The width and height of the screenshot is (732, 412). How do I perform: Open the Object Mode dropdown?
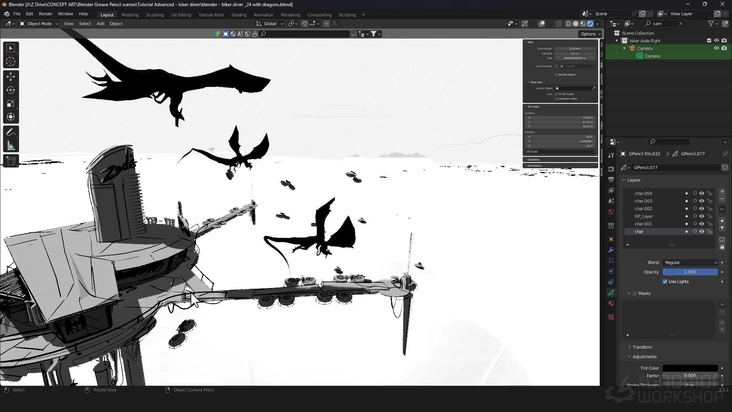click(x=38, y=23)
